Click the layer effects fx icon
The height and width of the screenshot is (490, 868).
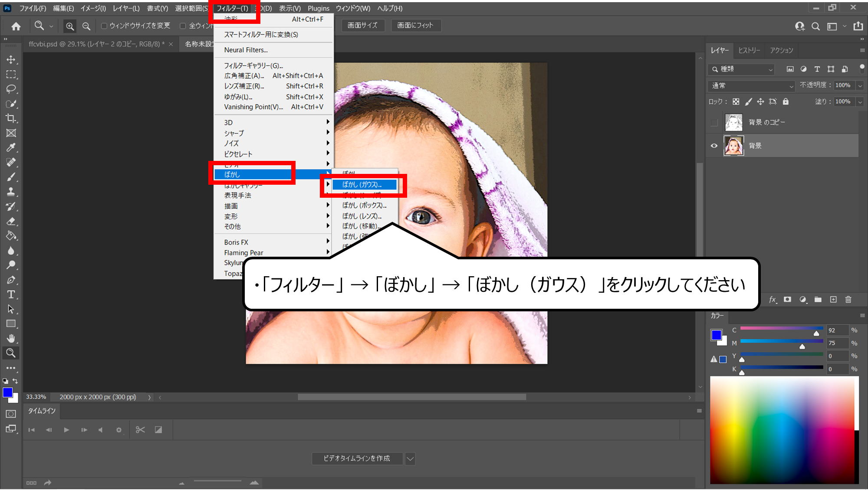[773, 300]
